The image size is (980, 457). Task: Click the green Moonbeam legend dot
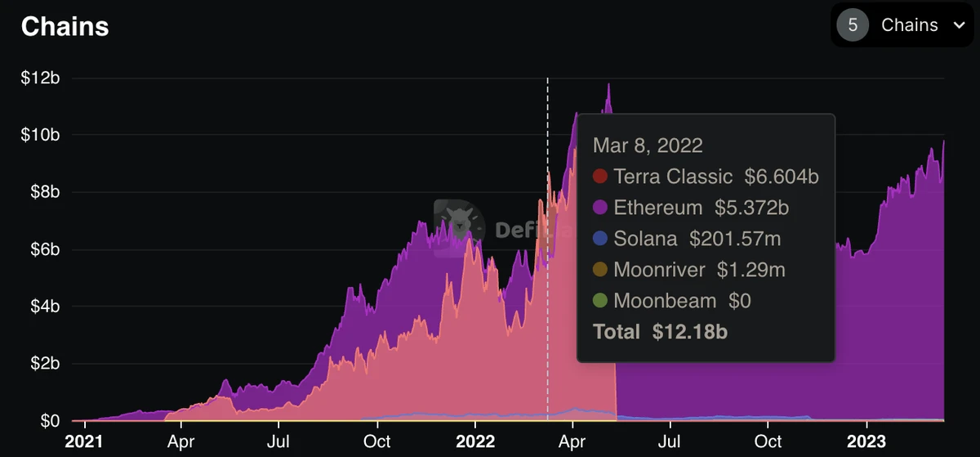click(600, 301)
